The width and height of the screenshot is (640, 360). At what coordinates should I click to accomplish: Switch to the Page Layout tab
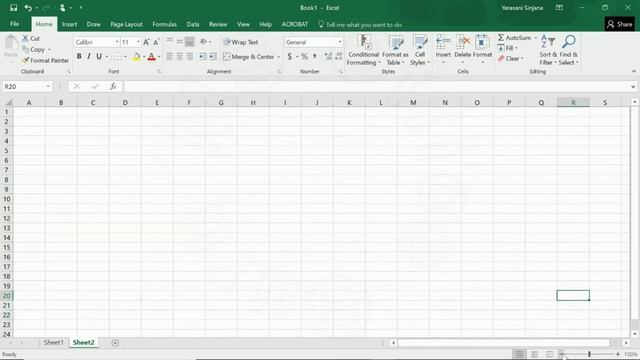pos(127,24)
